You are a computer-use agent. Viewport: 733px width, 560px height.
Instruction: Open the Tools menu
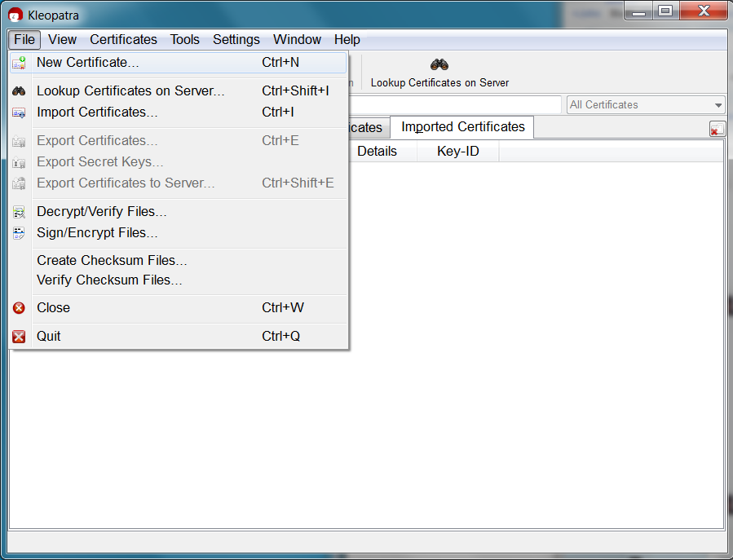click(x=184, y=40)
